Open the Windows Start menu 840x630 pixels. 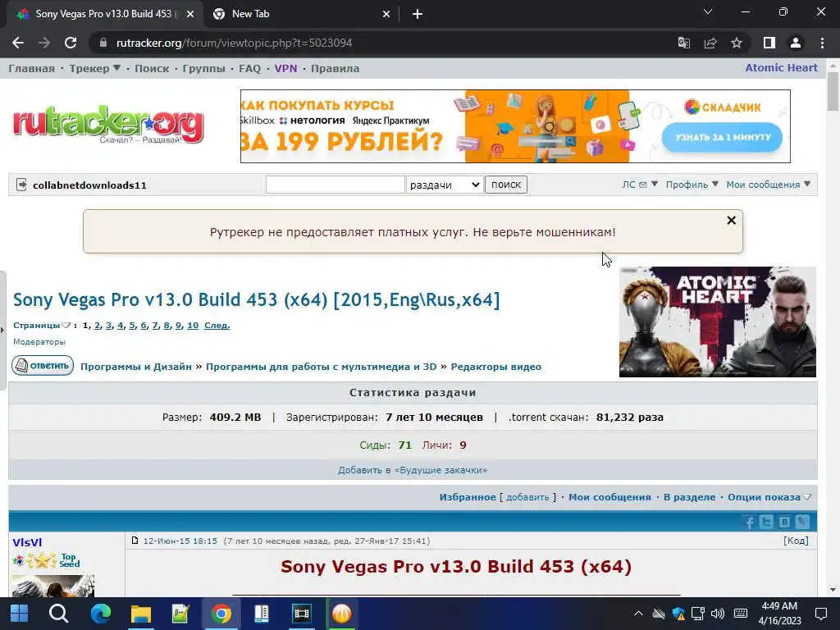[20, 614]
